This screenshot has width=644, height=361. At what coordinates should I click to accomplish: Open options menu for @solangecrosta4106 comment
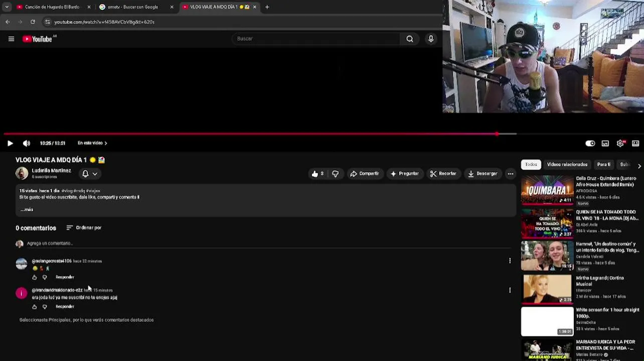click(510, 261)
